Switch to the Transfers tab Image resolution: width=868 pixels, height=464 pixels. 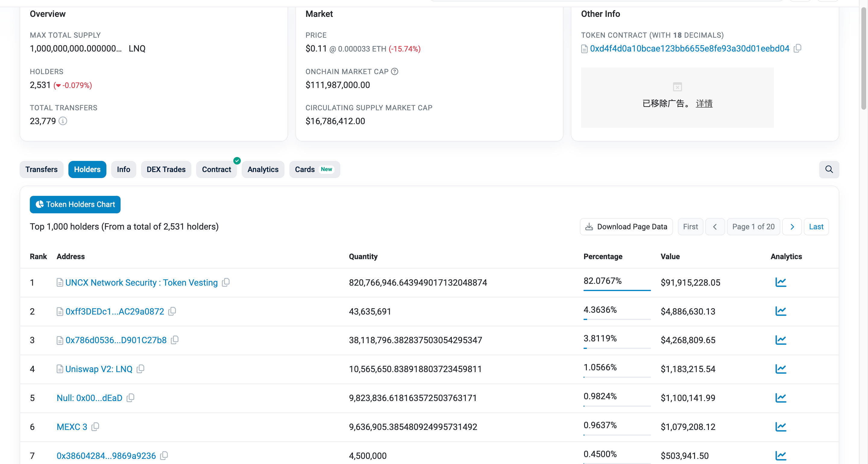coord(41,169)
